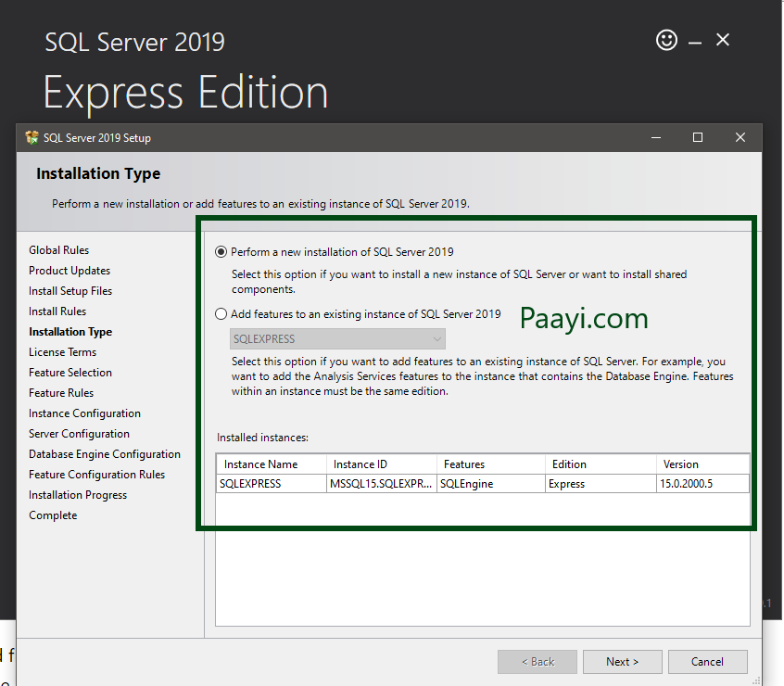Viewport: 784px width, 686px height.
Task: Click the SQL Server Setup title bar icon
Action: [x=32, y=137]
